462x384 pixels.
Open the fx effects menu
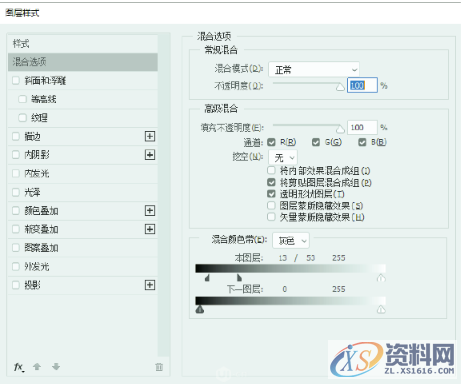coord(19,367)
